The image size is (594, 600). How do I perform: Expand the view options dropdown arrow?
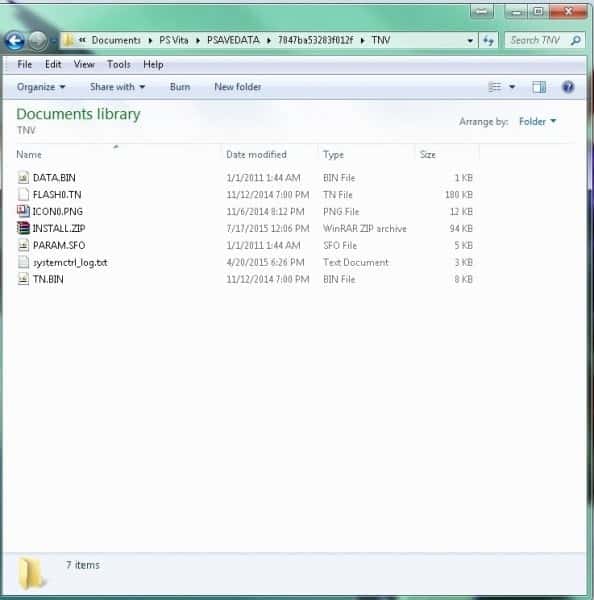512,87
